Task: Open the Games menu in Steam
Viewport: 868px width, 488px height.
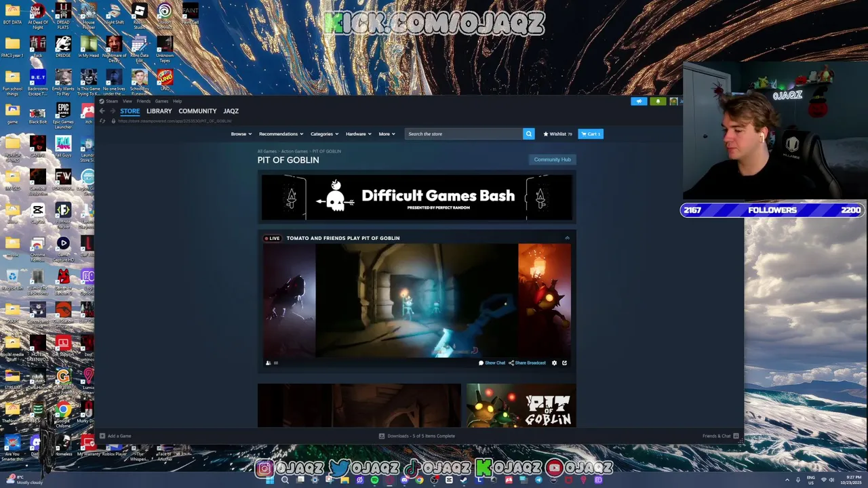Action: [x=161, y=101]
